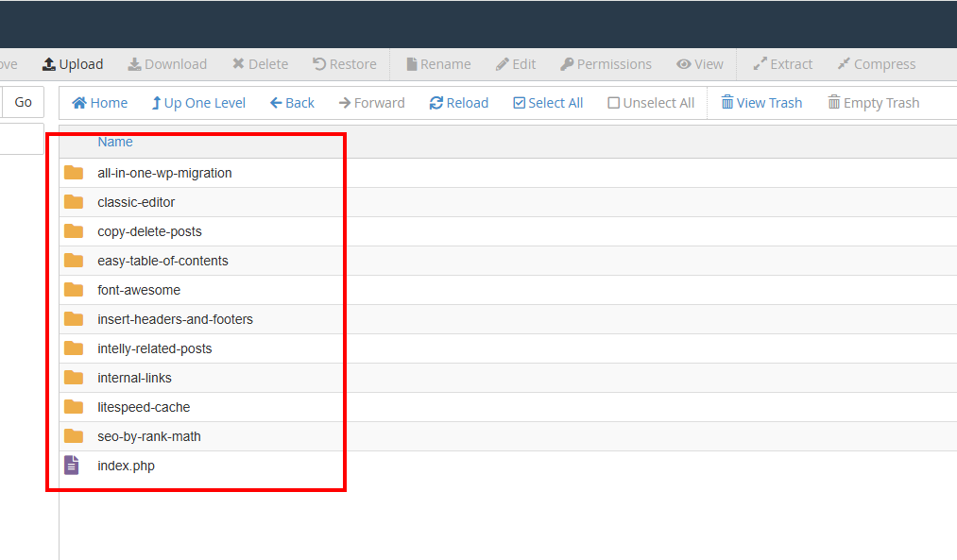Viewport: 957px width, 560px height.
Task: Click the font-awesome folder icon
Action: tap(74, 290)
